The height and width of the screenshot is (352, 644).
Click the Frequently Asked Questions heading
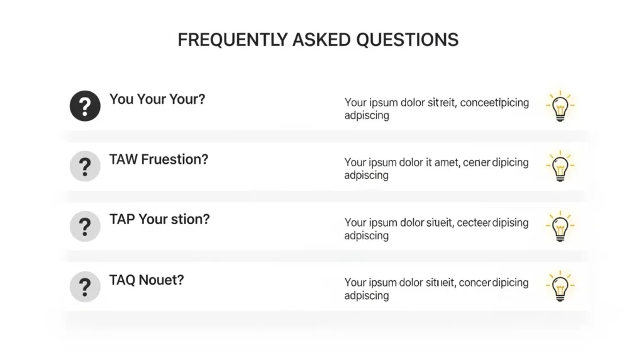[318, 40]
